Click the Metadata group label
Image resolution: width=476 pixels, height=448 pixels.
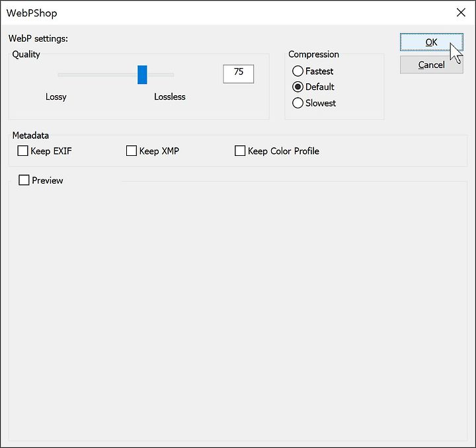tap(30, 135)
